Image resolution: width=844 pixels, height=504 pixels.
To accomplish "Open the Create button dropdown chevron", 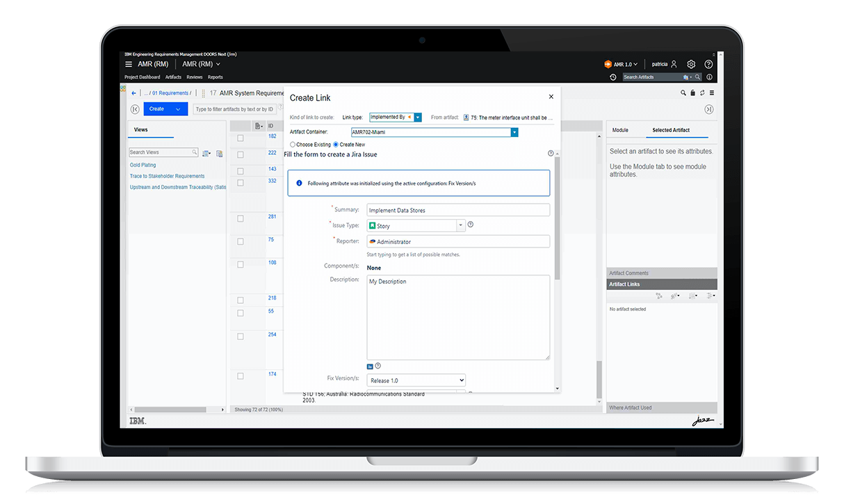I will coord(178,109).
